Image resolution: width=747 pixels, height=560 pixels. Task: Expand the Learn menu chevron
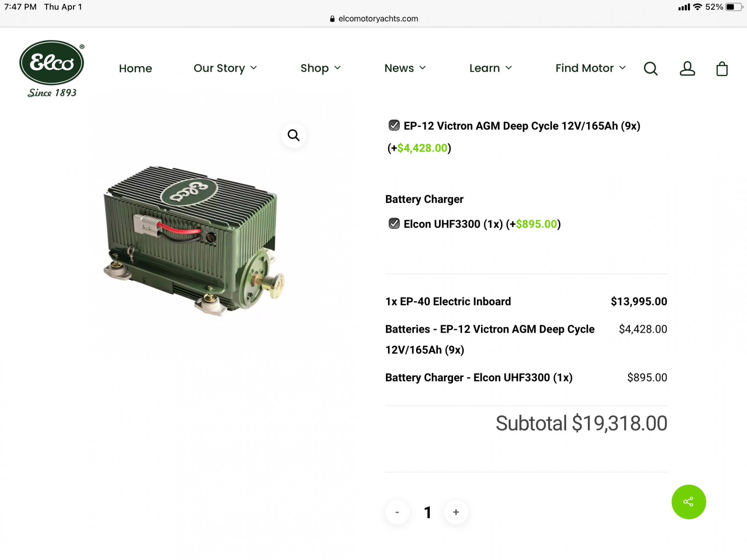(508, 68)
